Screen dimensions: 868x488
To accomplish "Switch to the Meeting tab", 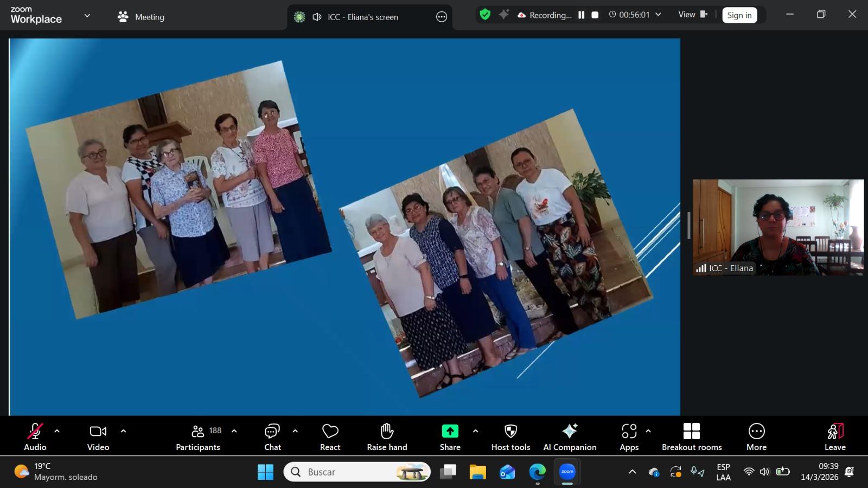I will coord(141,17).
